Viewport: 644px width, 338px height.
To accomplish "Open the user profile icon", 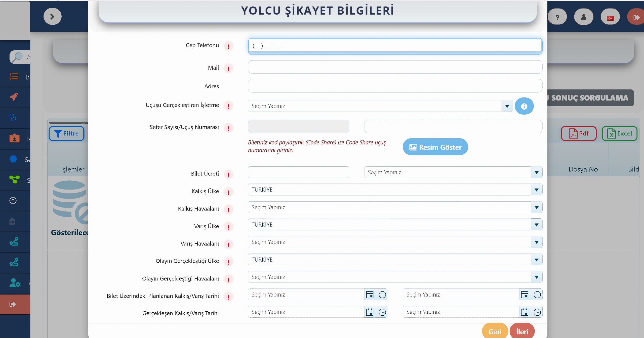I will coord(584,17).
